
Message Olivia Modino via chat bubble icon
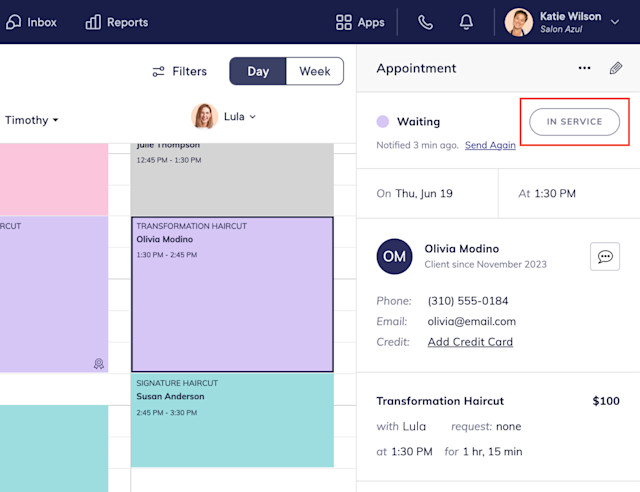point(605,256)
